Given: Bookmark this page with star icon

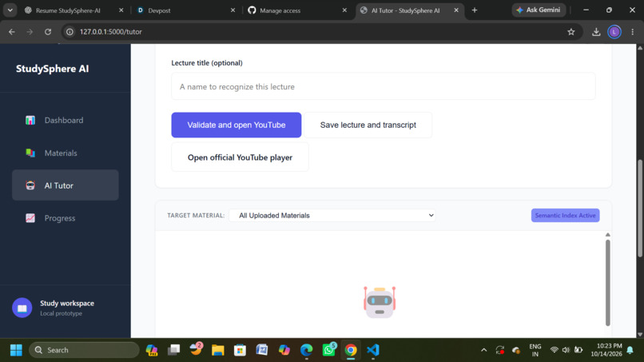Looking at the screenshot, I should [571, 32].
